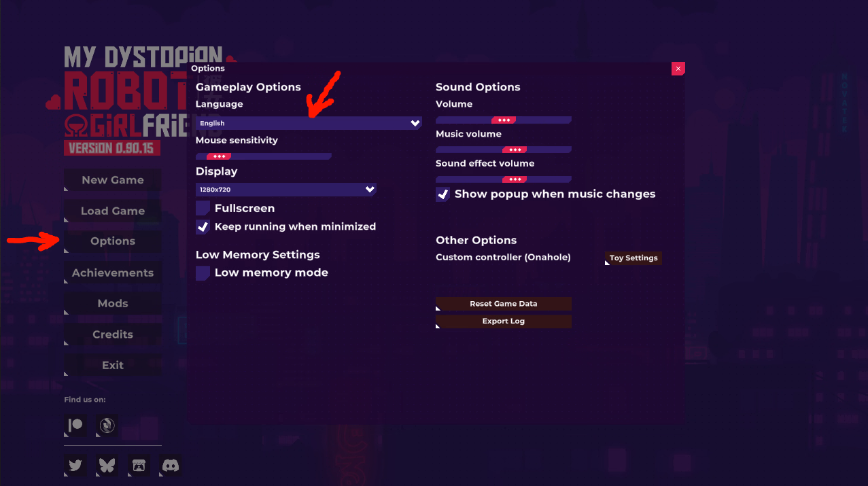
Task: Open the 1280x720 resolution dropdown
Action: coord(286,190)
